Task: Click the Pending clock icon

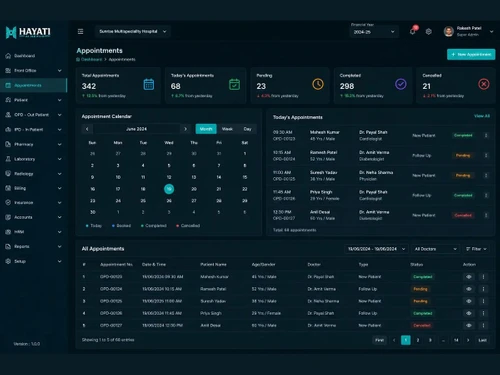Action: point(318,84)
